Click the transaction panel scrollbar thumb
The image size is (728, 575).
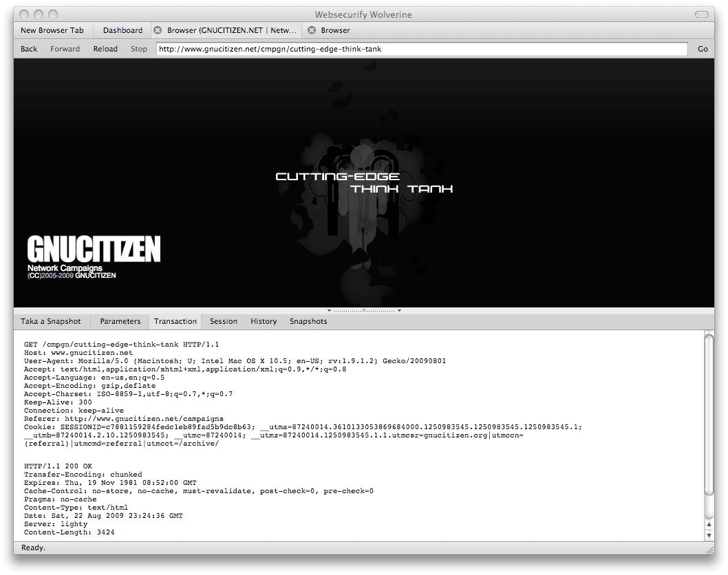pyautogui.click(x=709, y=414)
